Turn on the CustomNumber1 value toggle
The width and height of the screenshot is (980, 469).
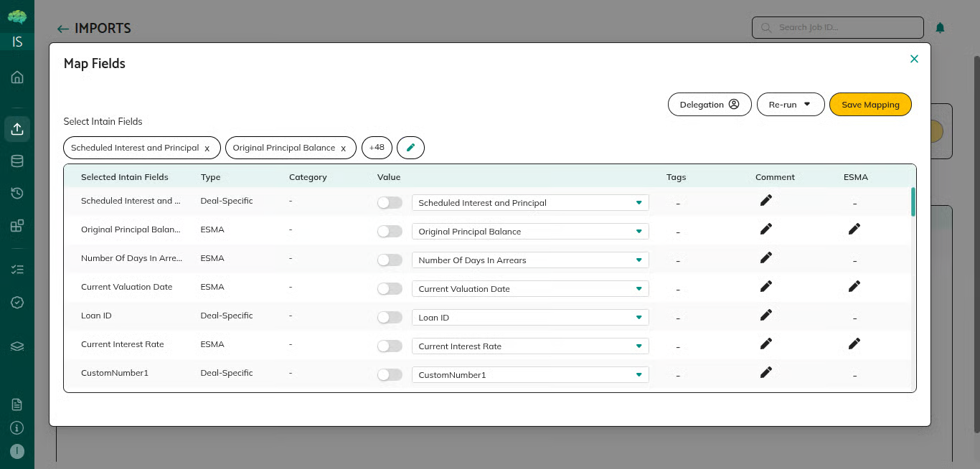coord(390,375)
